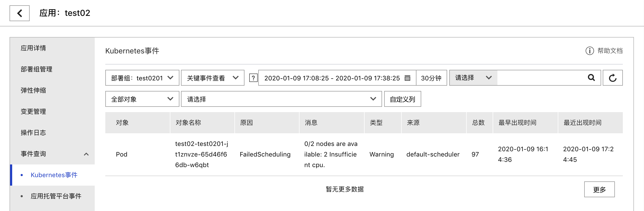Click the search text input field
Viewport: 644px width, 211px height.
(541, 78)
